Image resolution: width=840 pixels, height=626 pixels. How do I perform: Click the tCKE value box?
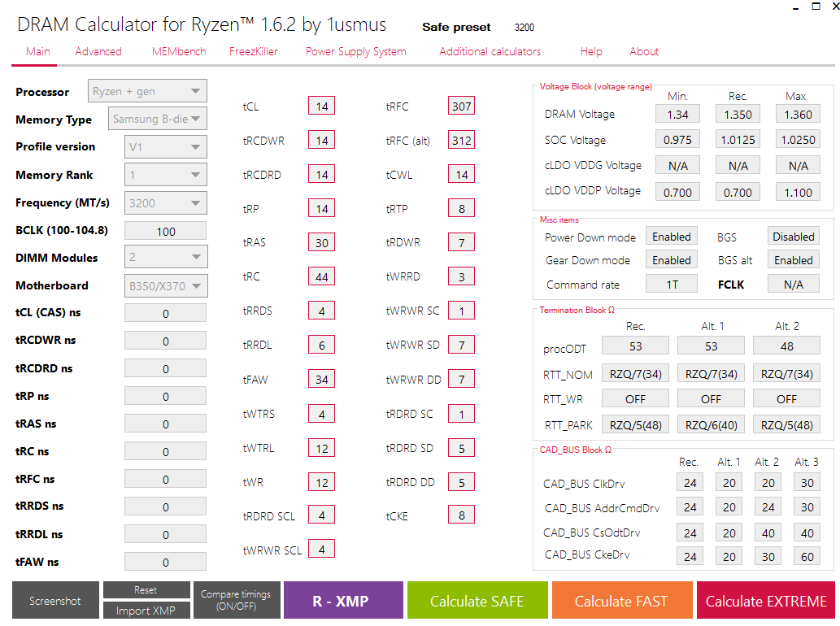[x=461, y=515]
